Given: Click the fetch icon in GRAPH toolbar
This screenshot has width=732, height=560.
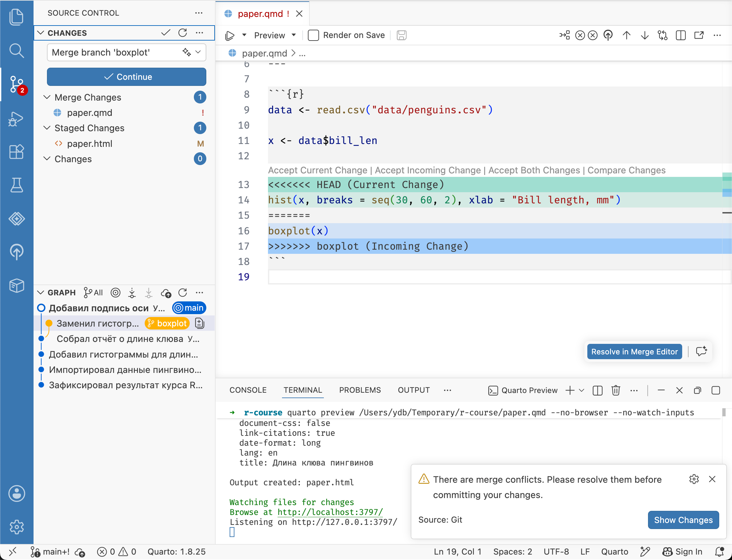Looking at the screenshot, I should click(x=132, y=293).
